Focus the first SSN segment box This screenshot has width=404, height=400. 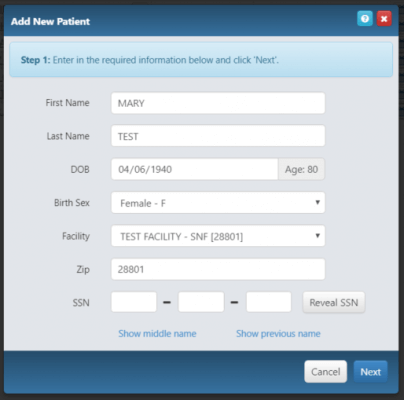coord(134,302)
